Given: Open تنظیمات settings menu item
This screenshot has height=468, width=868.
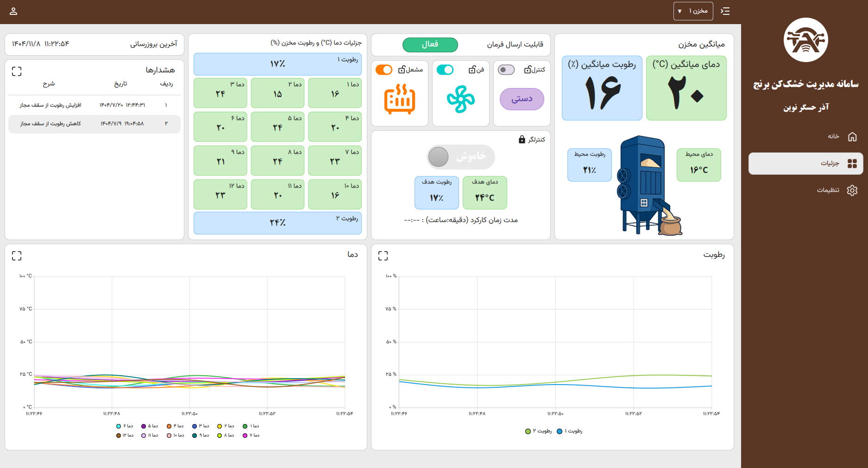Looking at the screenshot, I should point(805,190).
